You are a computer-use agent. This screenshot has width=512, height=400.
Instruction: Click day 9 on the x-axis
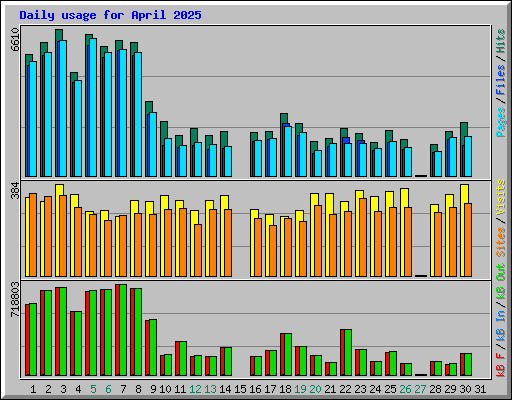tap(153, 389)
